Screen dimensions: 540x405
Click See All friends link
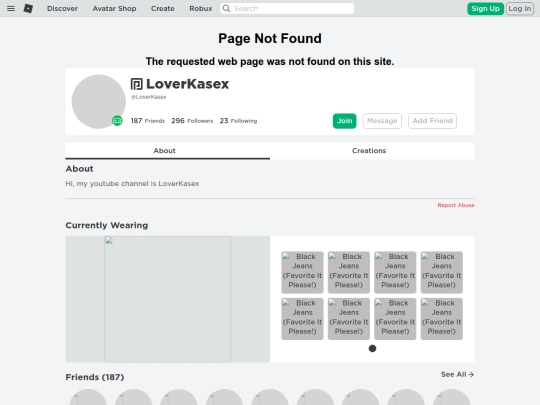[x=457, y=374]
